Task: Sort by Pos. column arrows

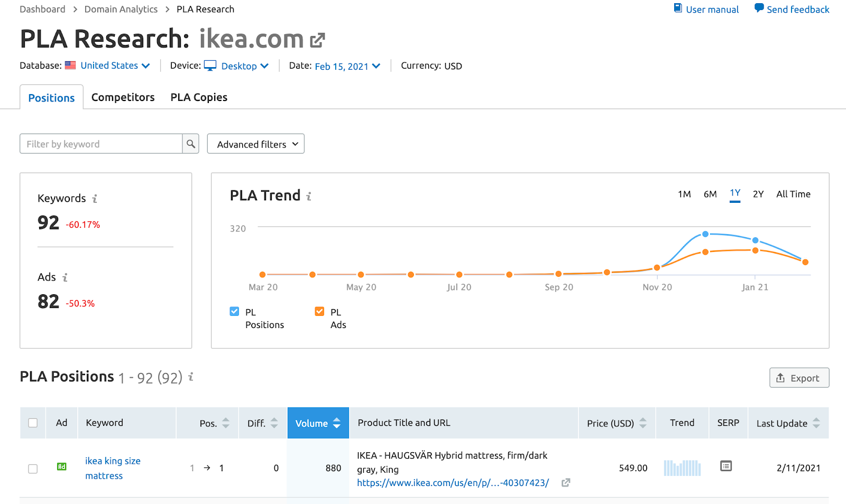Action: tap(226, 423)
